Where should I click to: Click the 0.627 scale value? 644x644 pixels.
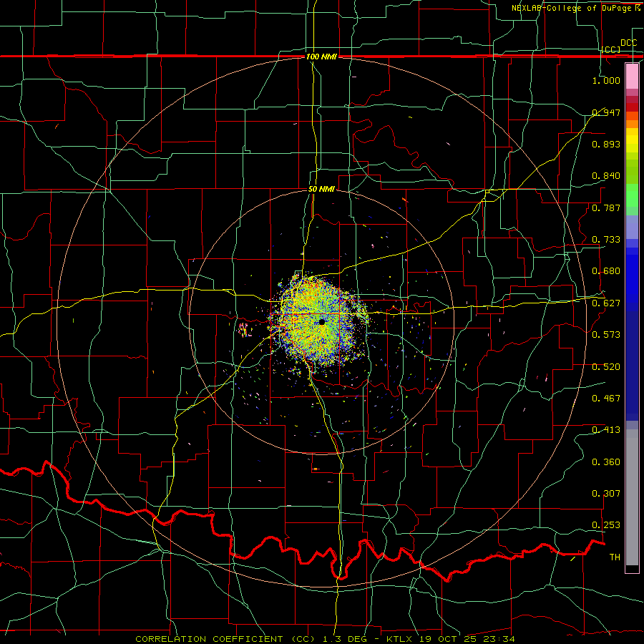[x=606, y=303]
